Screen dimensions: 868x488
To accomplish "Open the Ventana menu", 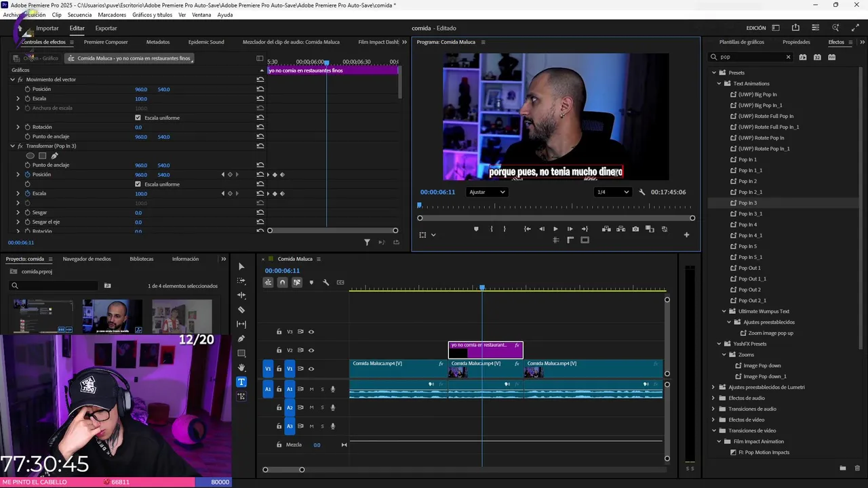I will pos(201,15).
